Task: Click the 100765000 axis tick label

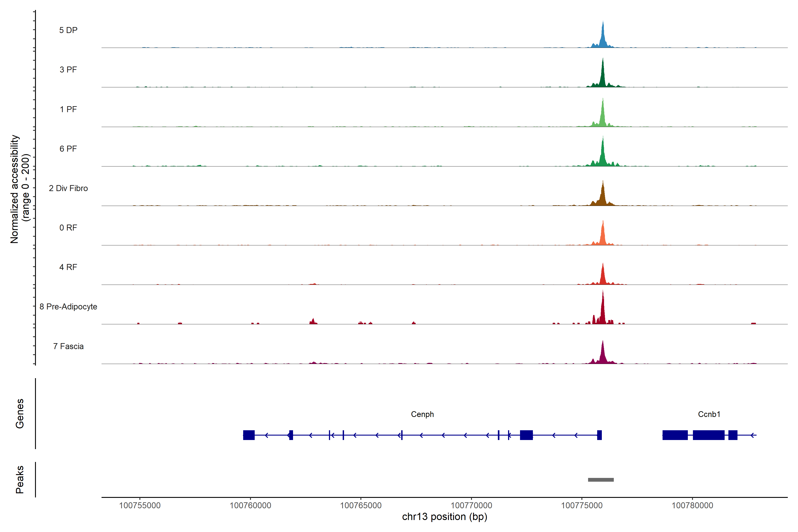Action: pyautogui.click(x=361, y=505)
